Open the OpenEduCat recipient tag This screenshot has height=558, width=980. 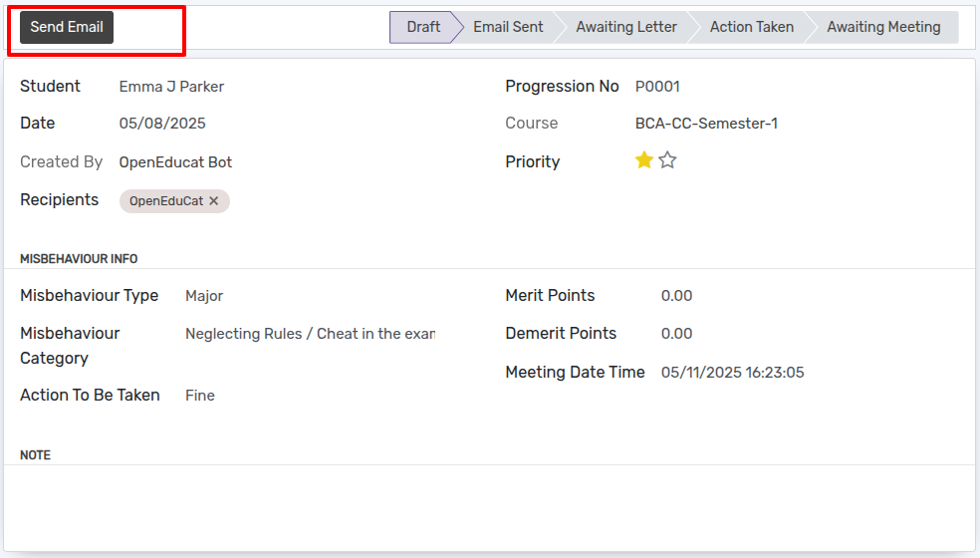click(x=166, y=201)
